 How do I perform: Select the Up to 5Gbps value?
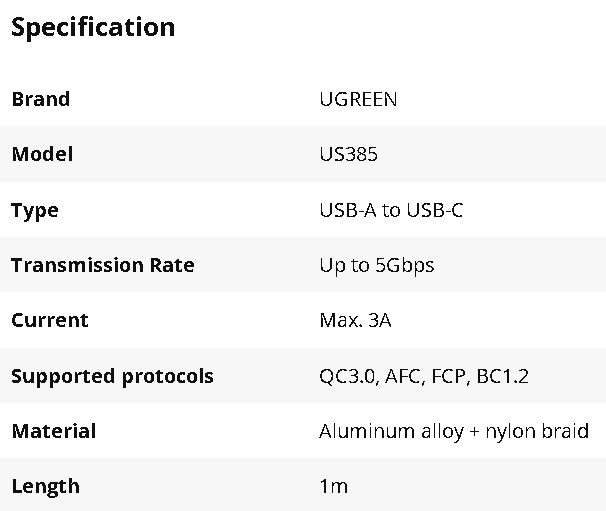coord(377,265)
